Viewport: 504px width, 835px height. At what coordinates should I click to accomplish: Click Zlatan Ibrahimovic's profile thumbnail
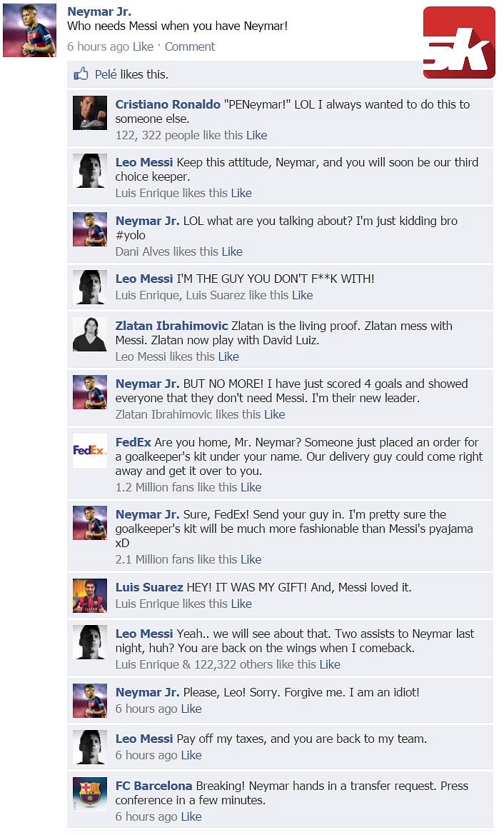pos(90,334)
